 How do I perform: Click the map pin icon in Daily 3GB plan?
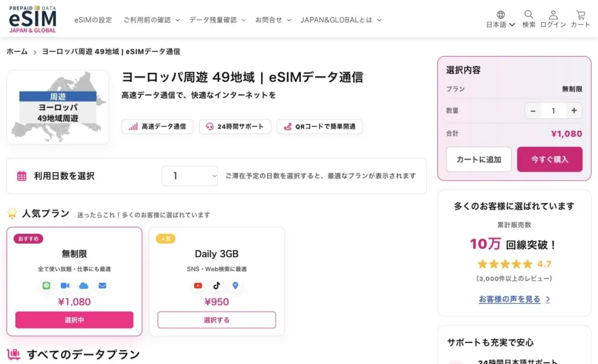[235, 286]
